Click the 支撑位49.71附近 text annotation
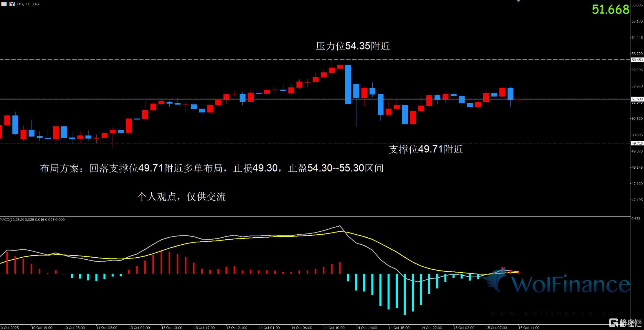Image resolution: width=644 pixels, height=330 pixels. (426, 149)
